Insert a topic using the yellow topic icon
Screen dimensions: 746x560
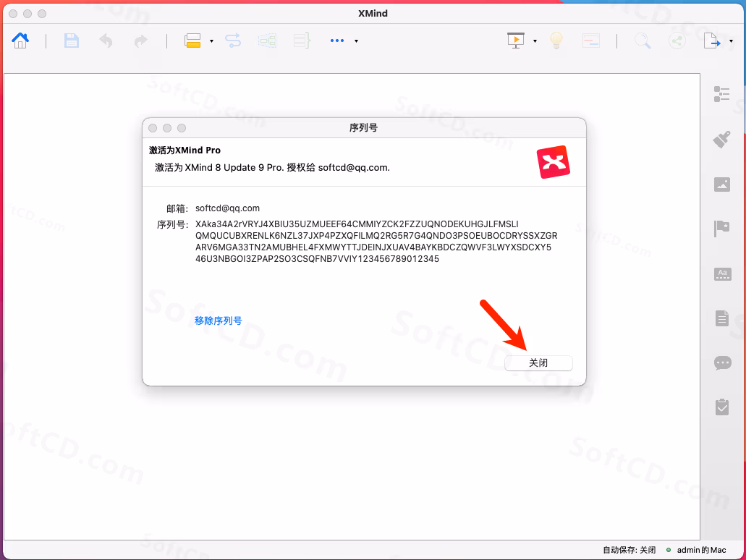(x=192, y=41)
